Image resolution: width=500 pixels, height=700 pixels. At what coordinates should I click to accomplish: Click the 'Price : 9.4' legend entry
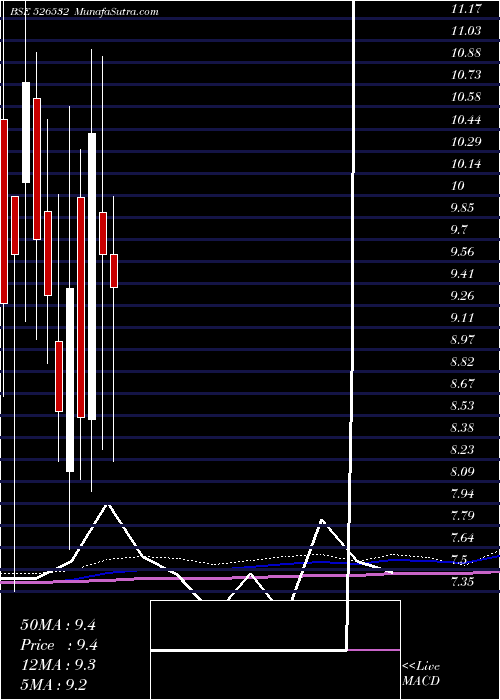point(59,645)
